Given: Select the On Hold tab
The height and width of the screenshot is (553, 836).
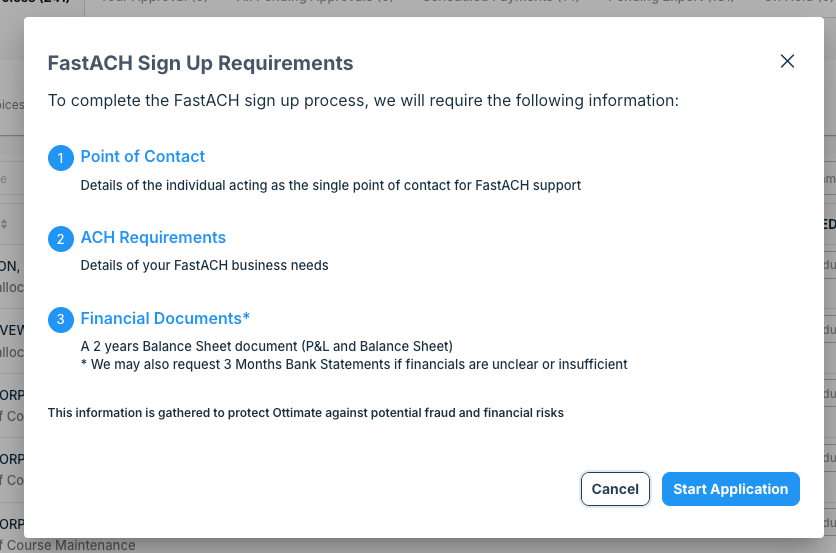Looking at the screenshot, I should [795, 3].
